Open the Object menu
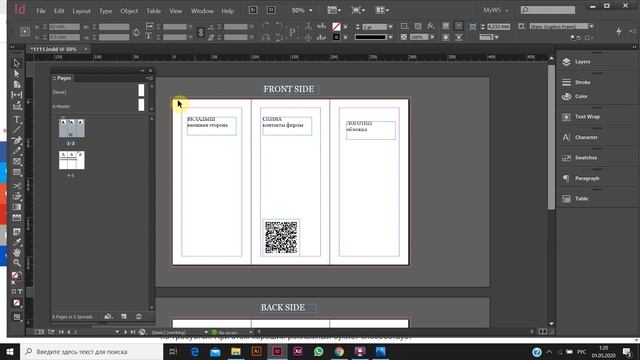 click(x=129, y=11)
